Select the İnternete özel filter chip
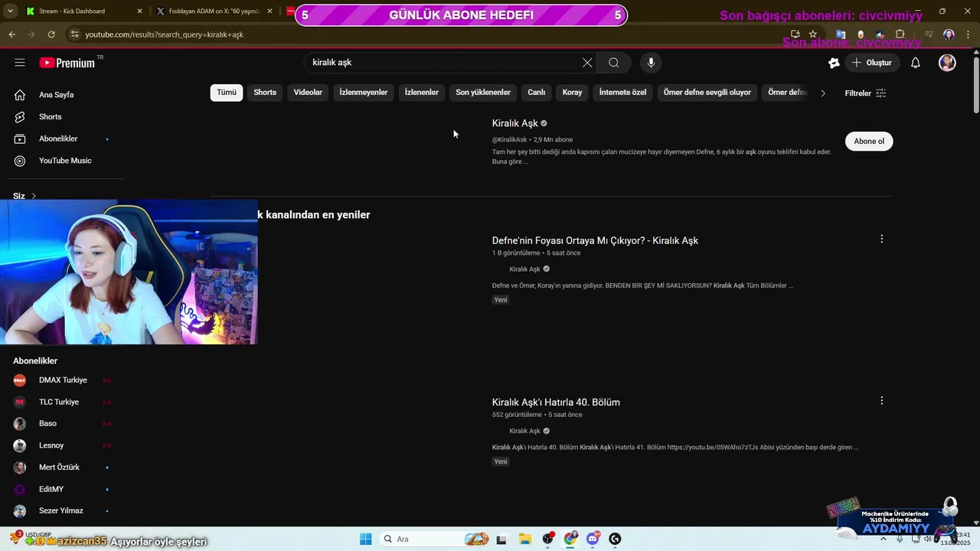The width and height of the screenshot is (980, 551). [x=622, y=93]
